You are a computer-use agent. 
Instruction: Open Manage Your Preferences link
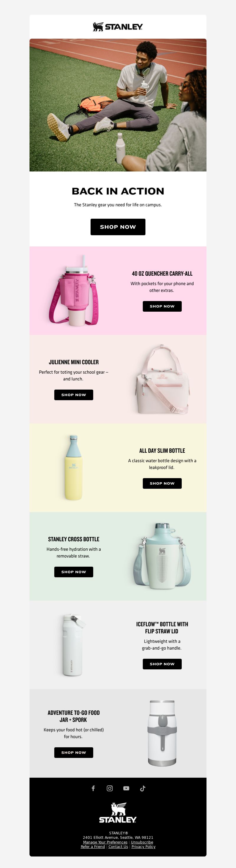105,842
